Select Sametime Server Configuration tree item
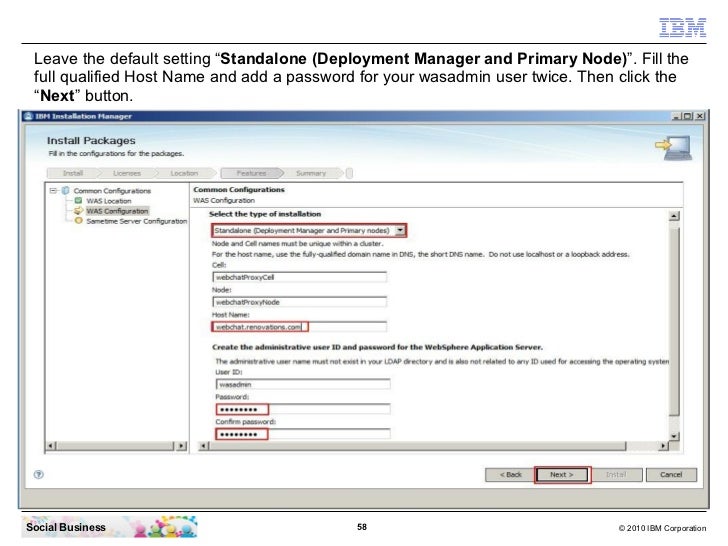The width and height of the screenshot is (728, 546). pos(136,221)
